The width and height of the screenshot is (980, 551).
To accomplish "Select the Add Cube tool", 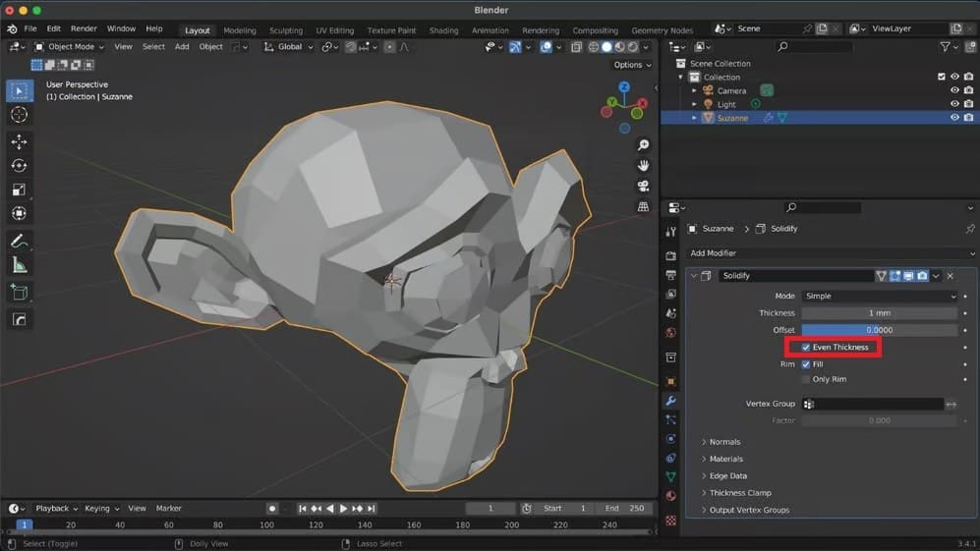I will [20, 293].
